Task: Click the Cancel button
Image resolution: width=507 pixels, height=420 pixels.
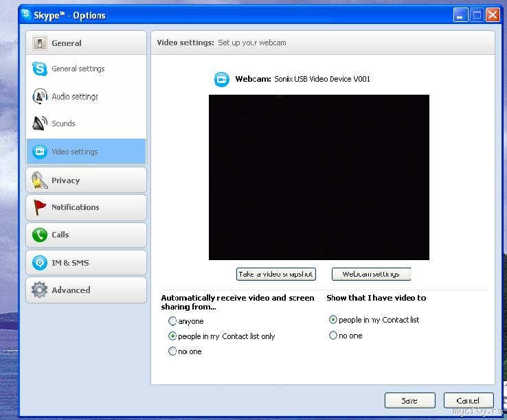Action: 469,401
